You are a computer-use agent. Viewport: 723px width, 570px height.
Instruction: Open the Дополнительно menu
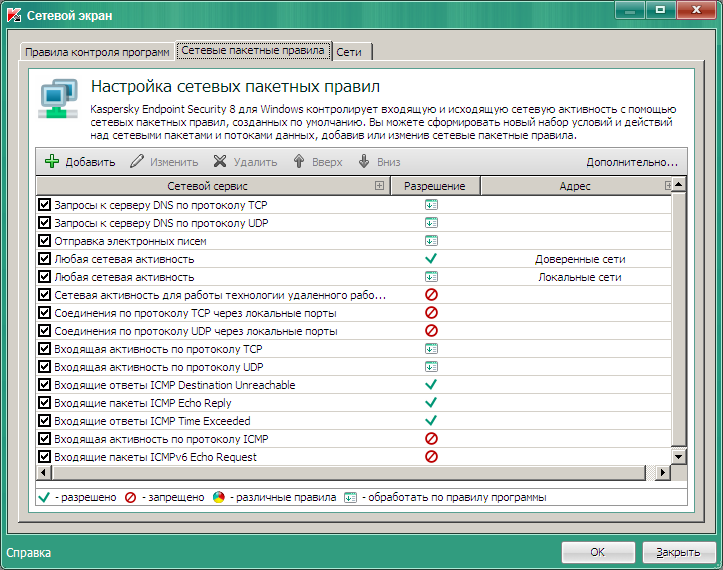tap(632, 162)
